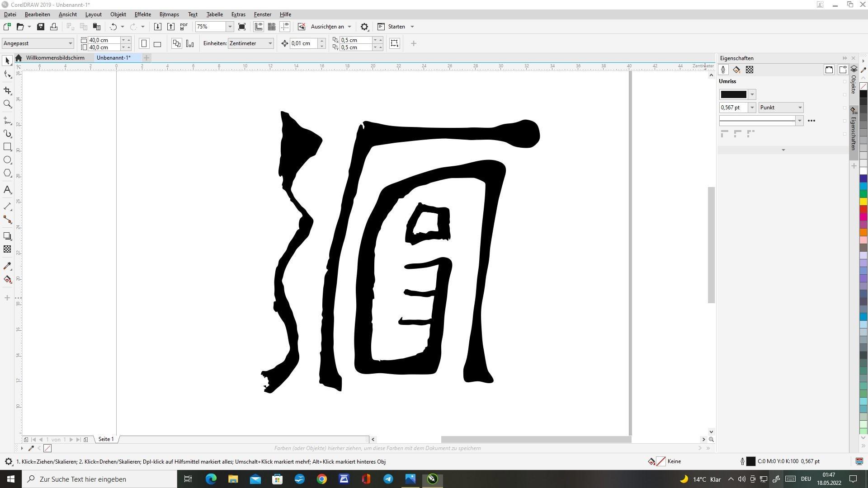Open the Einheiten Zentimeter dropdown
The width and height of the screenshot is (868, 488).
(x=270, y=43)
